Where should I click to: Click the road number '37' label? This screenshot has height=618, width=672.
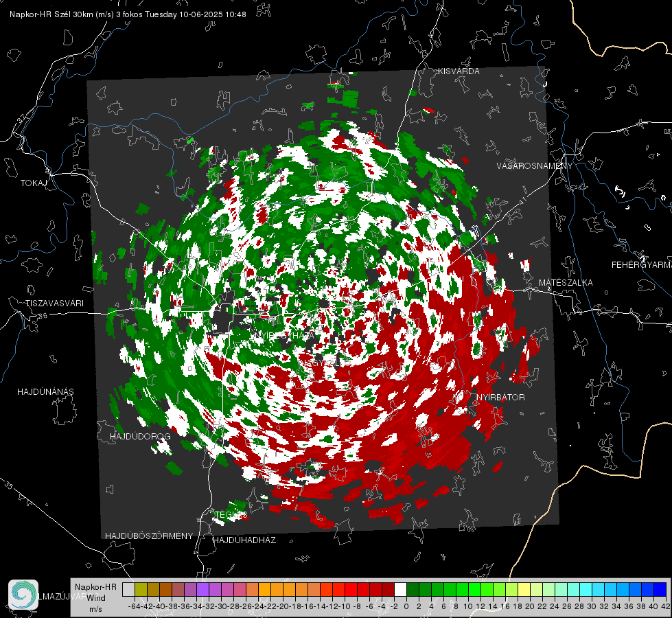(21, 117)
